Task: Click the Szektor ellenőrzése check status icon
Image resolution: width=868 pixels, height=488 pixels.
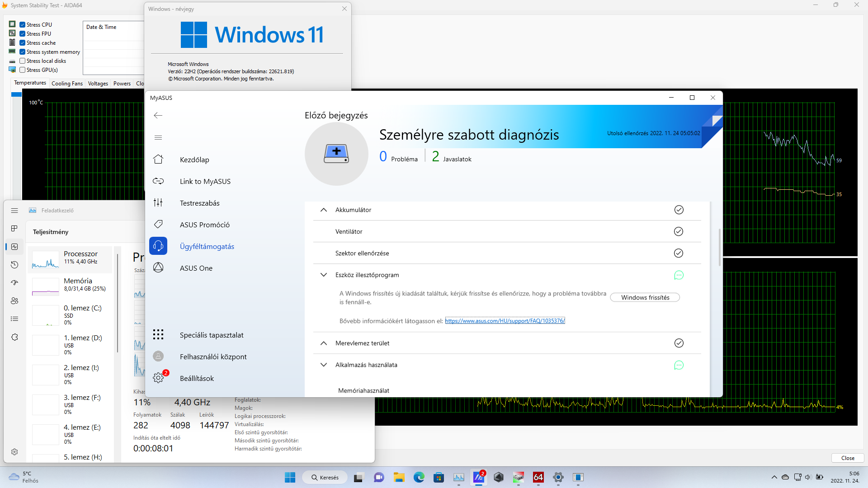Action: point(679,253)
